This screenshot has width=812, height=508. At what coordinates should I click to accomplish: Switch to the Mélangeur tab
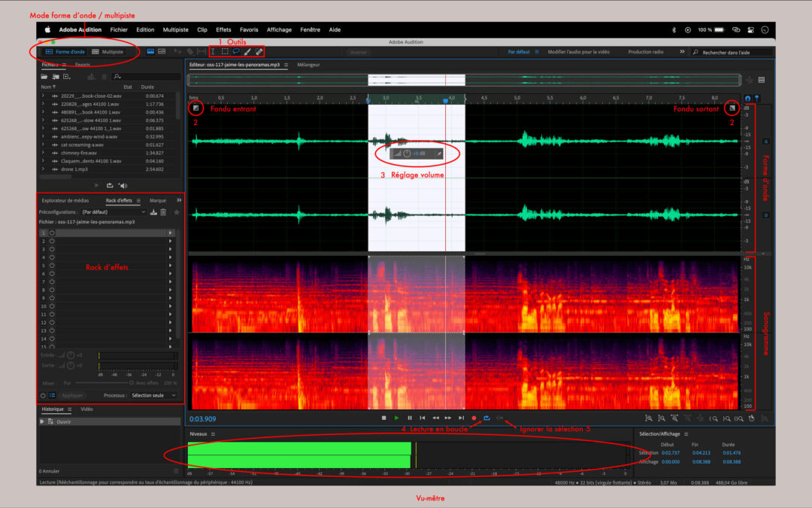click(308, 65)
